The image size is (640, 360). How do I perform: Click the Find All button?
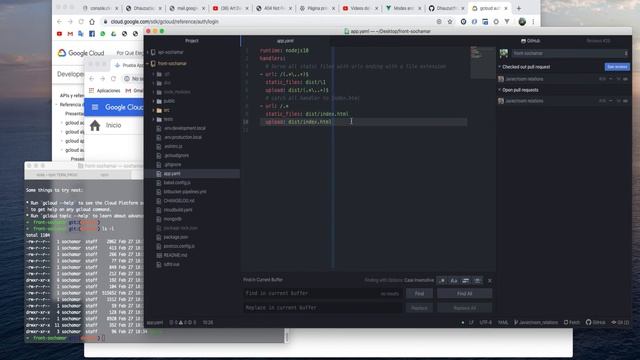[464, 293]
